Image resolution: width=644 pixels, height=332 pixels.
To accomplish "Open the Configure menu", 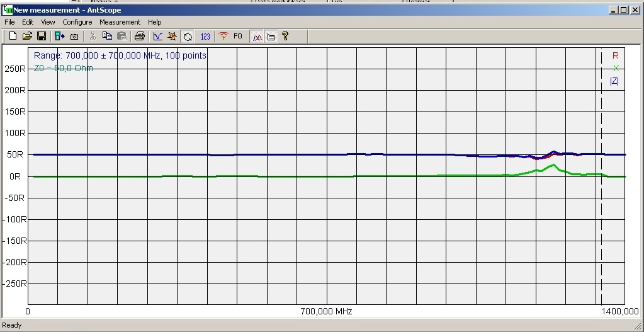I will pos(77,22).
